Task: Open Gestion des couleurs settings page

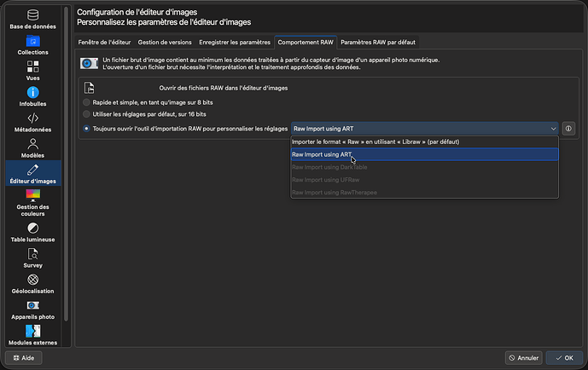Action: 33,203
